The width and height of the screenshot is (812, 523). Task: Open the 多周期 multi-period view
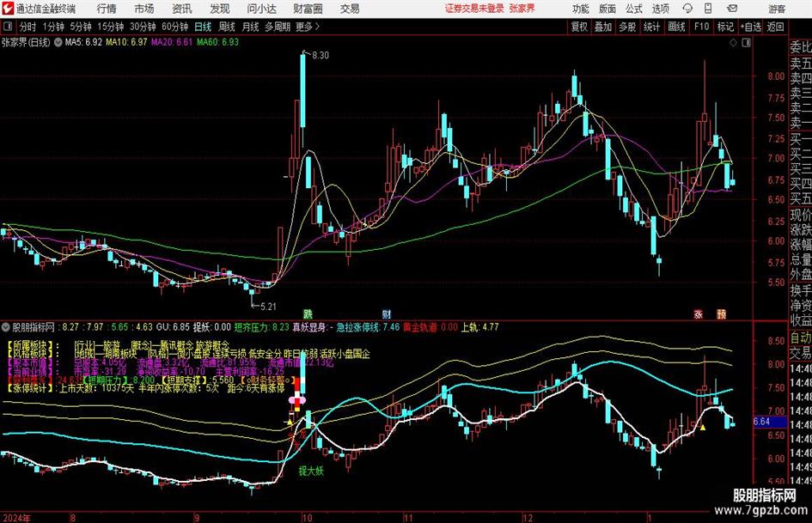click(x=278, y=27)
